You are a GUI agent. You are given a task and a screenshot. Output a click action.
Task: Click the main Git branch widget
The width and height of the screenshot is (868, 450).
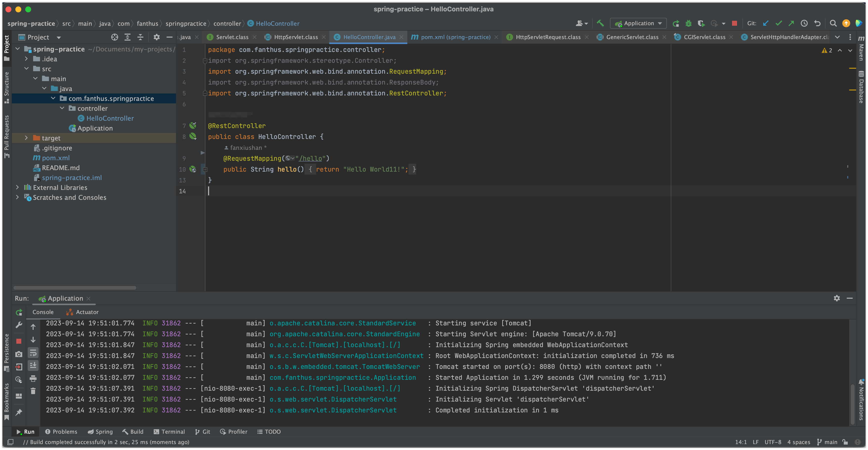(x=827, y=442)
